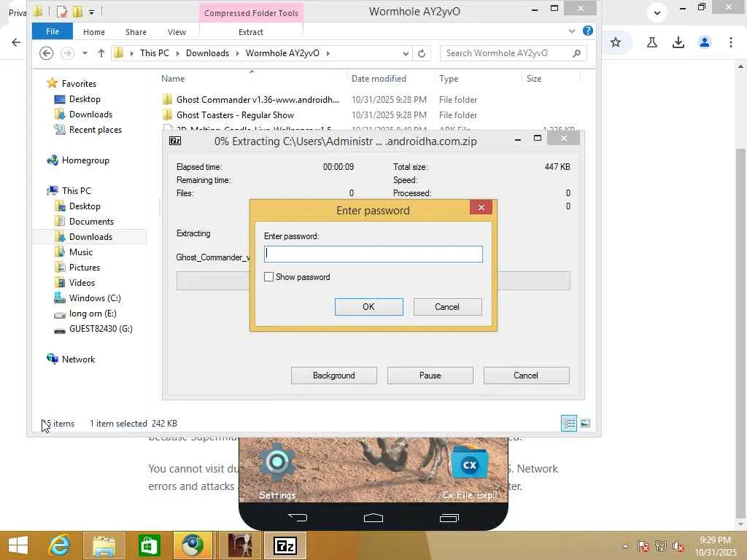This screenshot has height=560, width=747.
Task: Sort files by Type column
Action: pyautogui.click(x=449, y=79)
